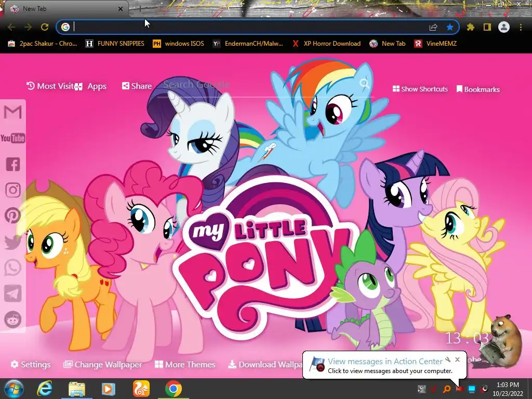Image resolution: width=532 pixels, height=399 pixels.
Task: Open the VineMEMZ bookmark
Action: coord(435,44)
